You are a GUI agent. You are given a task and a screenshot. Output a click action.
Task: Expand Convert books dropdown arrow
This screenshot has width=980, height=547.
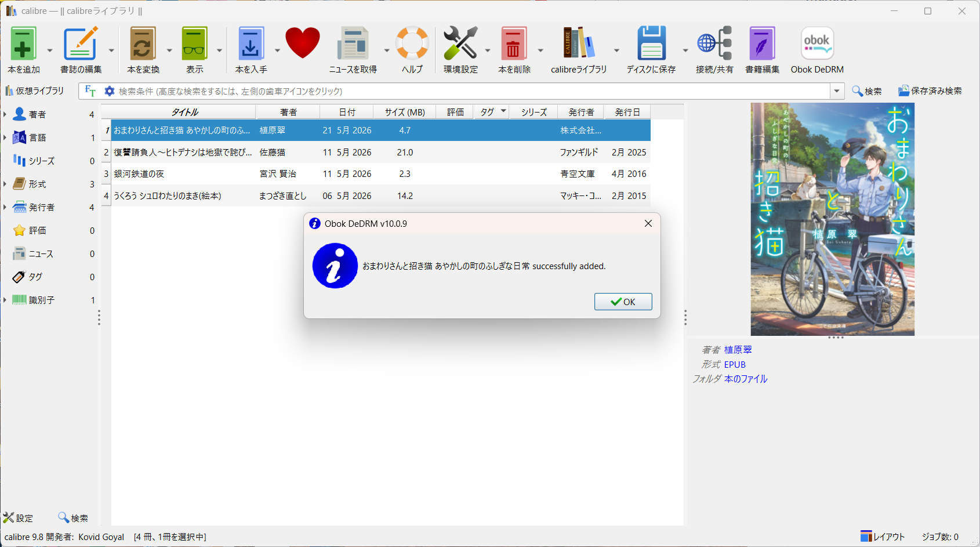(169, 50)
